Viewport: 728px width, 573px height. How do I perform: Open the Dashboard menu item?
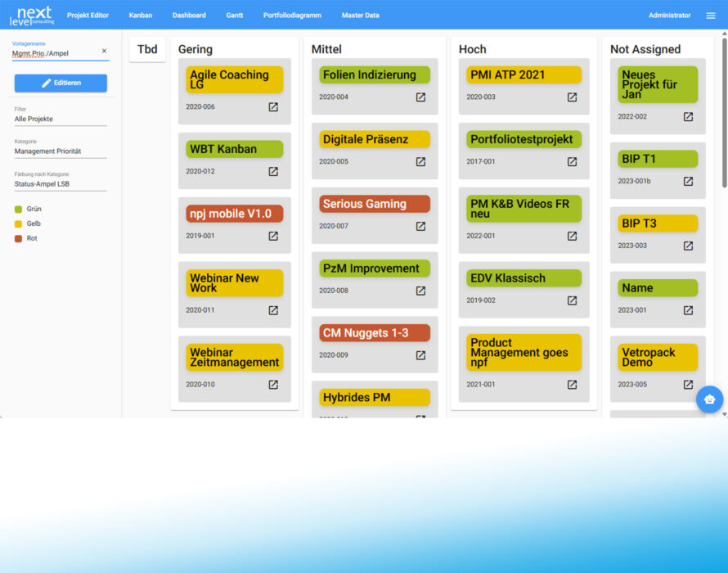[x=189, y=16]
